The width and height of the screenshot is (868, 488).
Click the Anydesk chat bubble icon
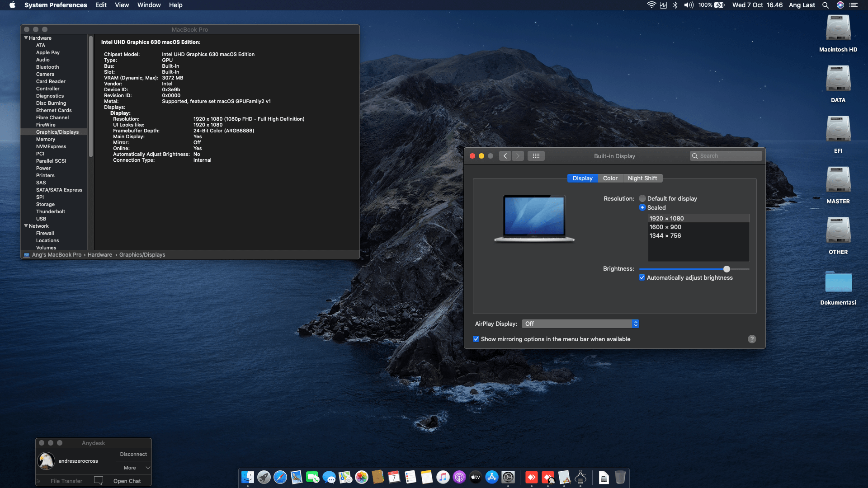point(99,480)
